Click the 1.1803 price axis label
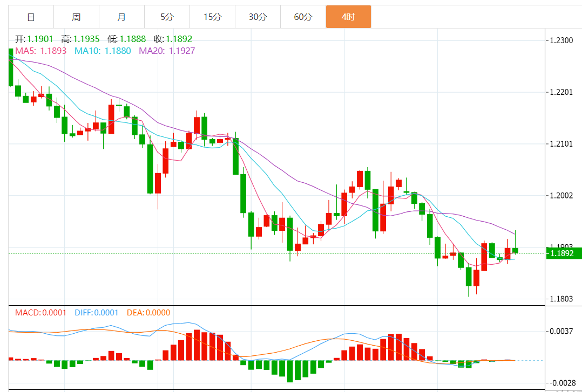The width and height of the screenshot is (582, 392). [x=561, y=299]
